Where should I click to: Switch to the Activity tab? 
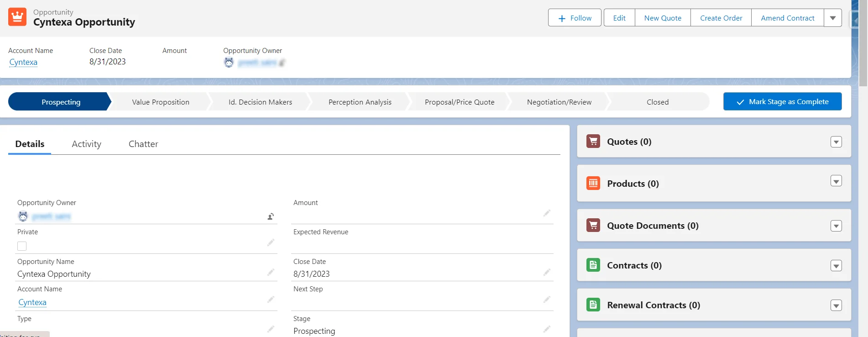tap(86, 144)
